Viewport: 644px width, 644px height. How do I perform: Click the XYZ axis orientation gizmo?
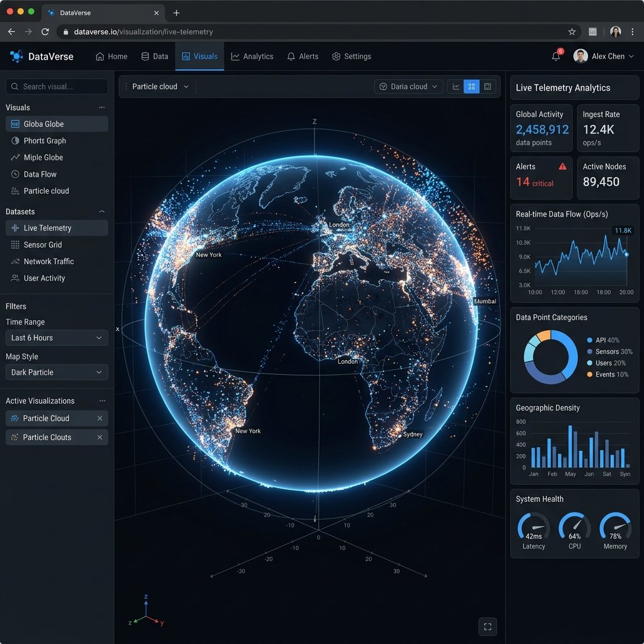click(x=146, y=611)
